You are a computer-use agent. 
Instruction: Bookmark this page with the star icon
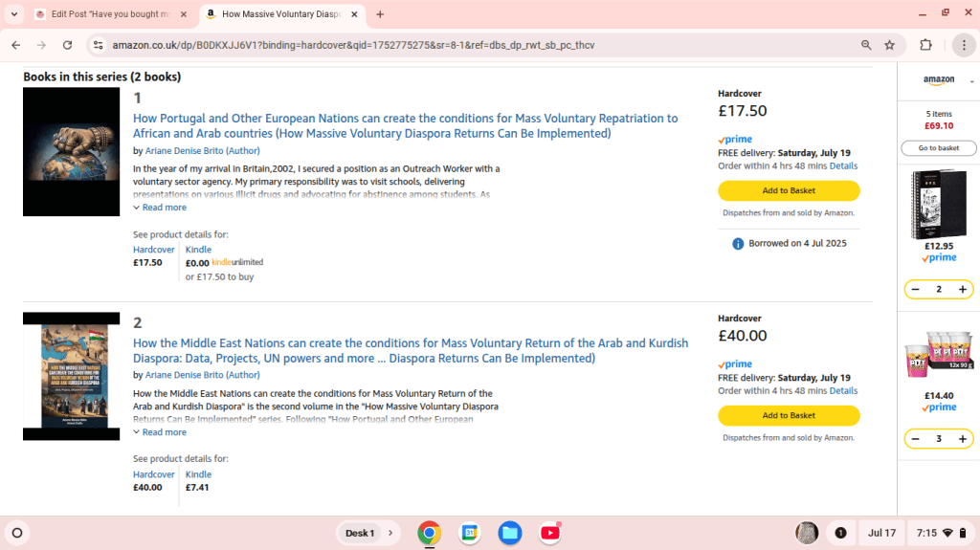(889, 45)
